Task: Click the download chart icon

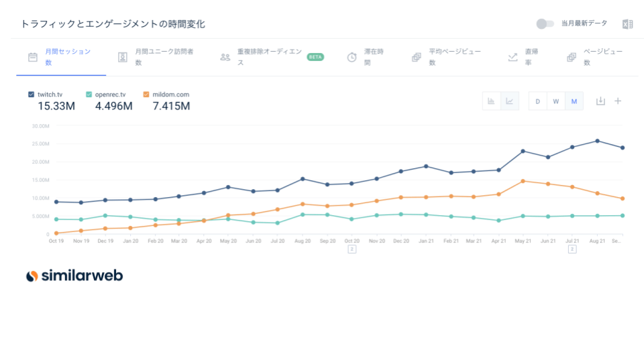Action: [600, 101]
